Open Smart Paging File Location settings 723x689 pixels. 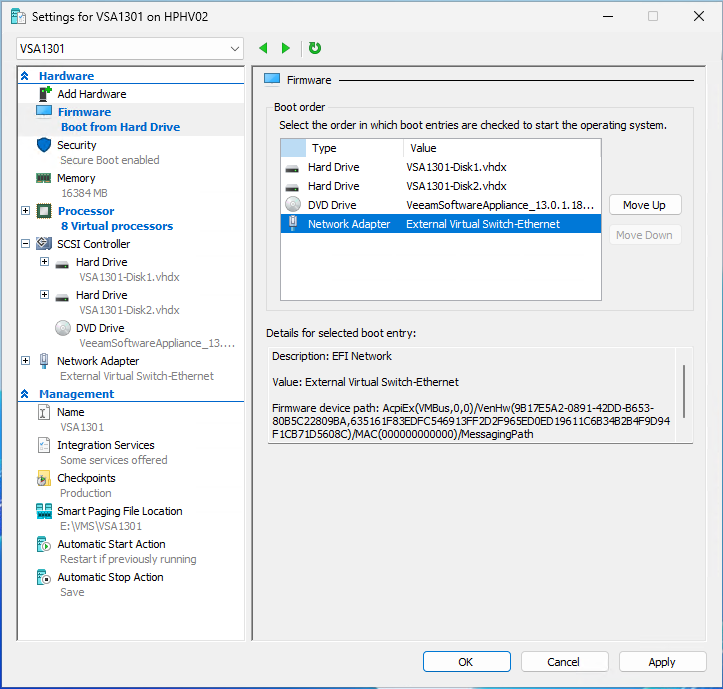119,511
